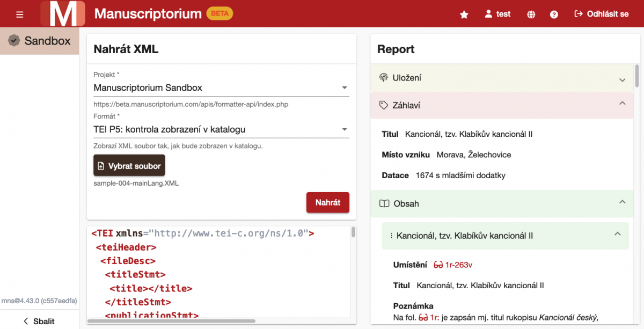Open favorites with the star icon
The width and height of the screenshot is (644, 329).
click(464, 14)
